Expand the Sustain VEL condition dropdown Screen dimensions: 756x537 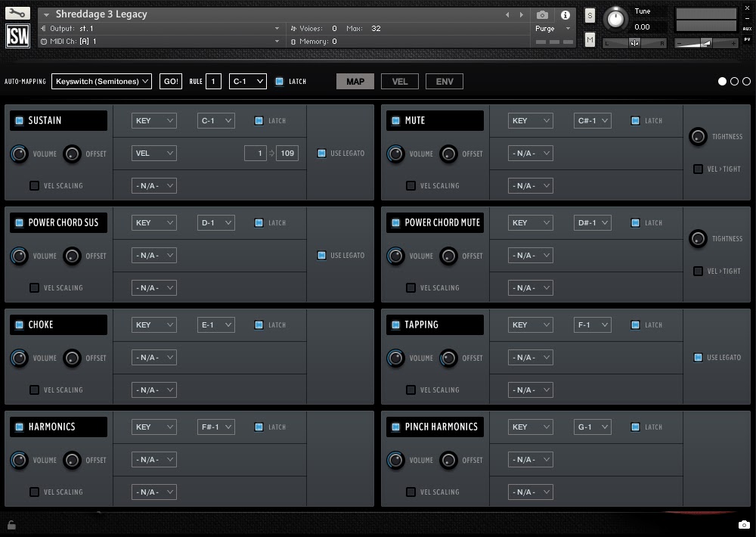pyautogui.click(x=153, y=154)
